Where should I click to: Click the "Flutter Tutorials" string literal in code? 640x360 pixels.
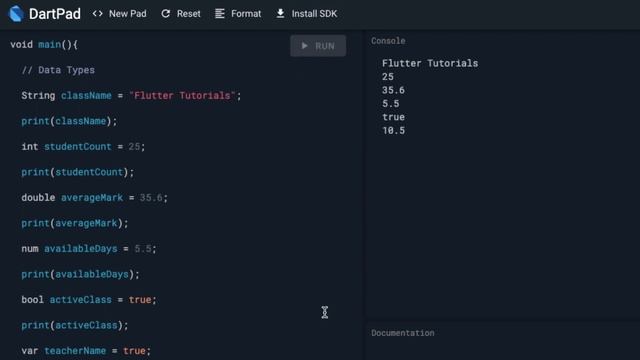pyautogui.click(x=182, y=96)
